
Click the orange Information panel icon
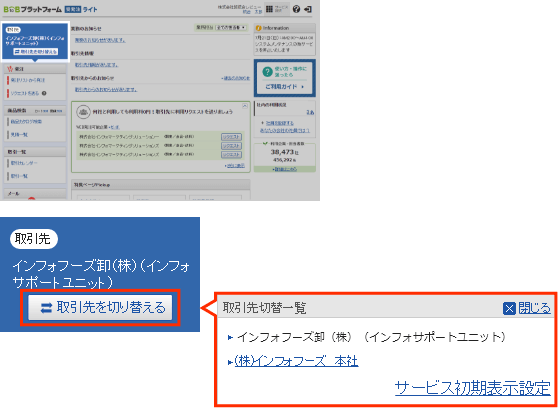259,28
